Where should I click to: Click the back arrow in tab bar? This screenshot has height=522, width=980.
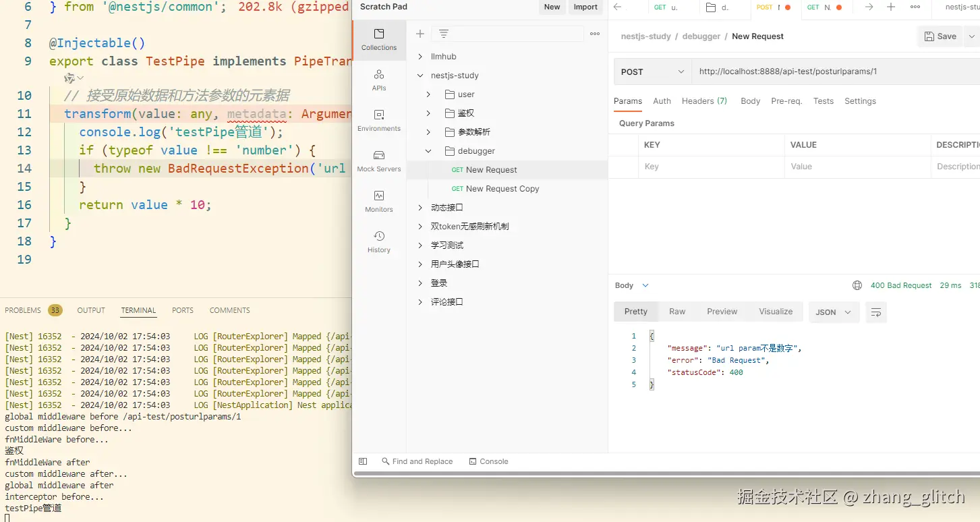click(x=618, y=7)
